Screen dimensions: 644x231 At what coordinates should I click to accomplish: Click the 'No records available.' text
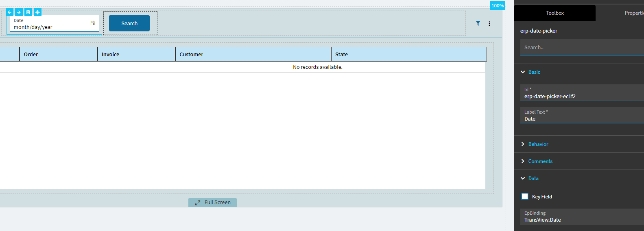pyautogui.click(x=318, y=67)
